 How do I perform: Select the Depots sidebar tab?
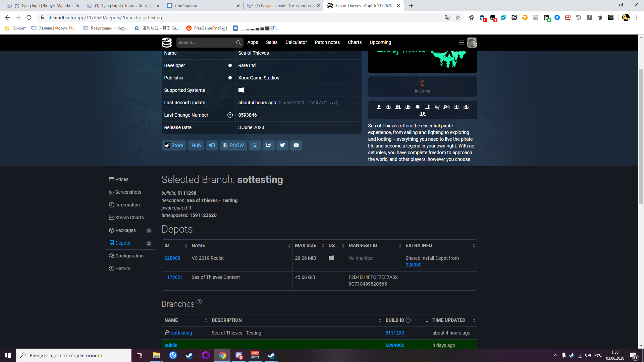[x=129, y=243]
